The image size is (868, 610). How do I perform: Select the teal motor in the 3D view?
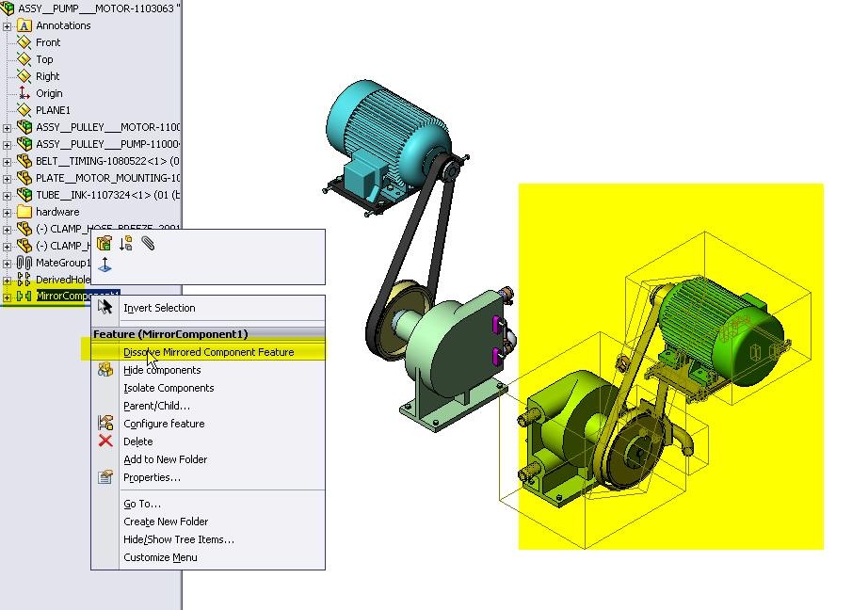tap(388, 133)
